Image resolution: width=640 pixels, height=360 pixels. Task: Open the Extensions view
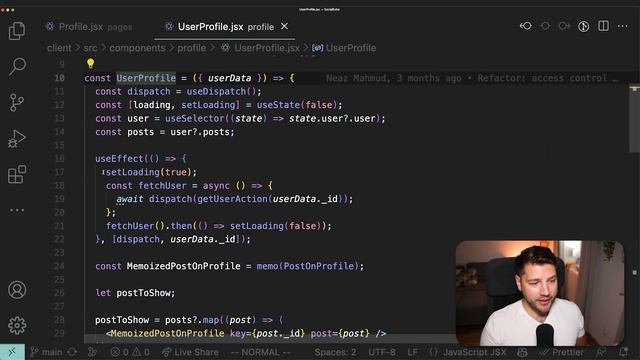(x=17, y=174)
